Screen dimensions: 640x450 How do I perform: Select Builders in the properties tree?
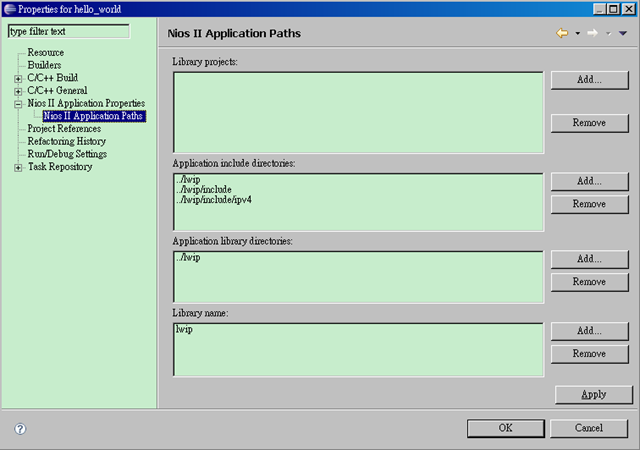(x=44, y=65)
